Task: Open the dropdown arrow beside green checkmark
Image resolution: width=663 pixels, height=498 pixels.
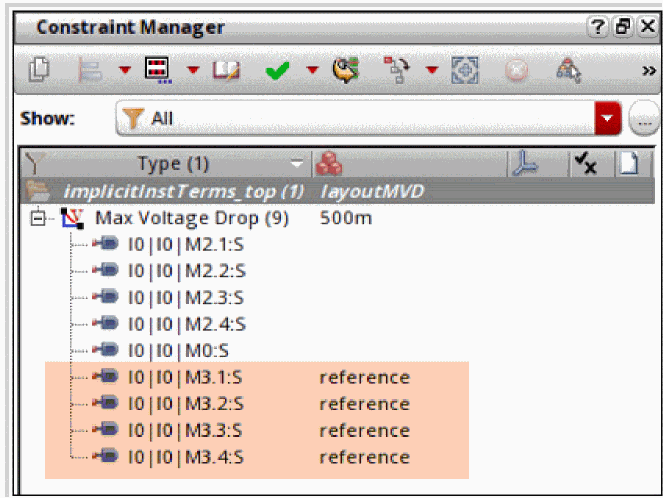Action: 311,72
